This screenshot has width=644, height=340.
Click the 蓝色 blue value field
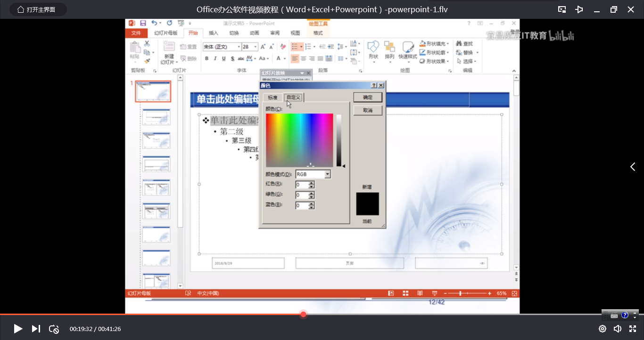[302, 205]
